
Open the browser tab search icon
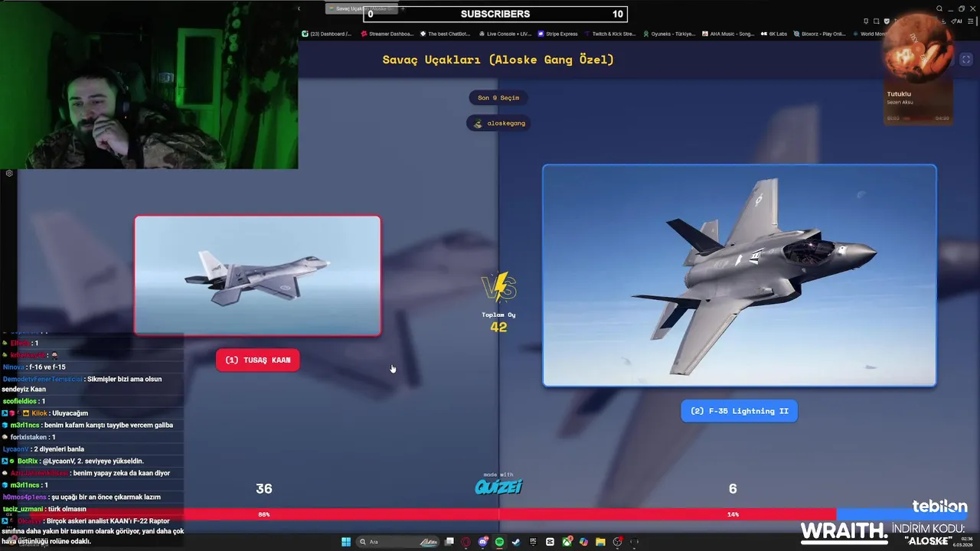(939, 8)
